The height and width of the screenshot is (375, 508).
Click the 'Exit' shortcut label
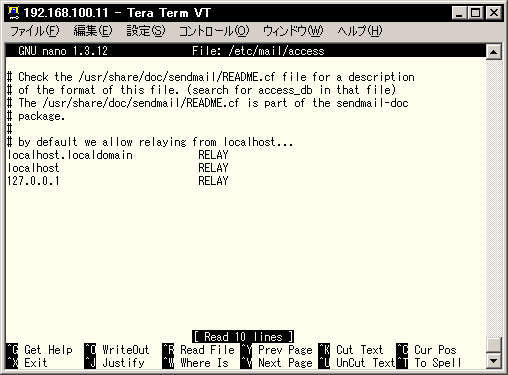(36, 363)
